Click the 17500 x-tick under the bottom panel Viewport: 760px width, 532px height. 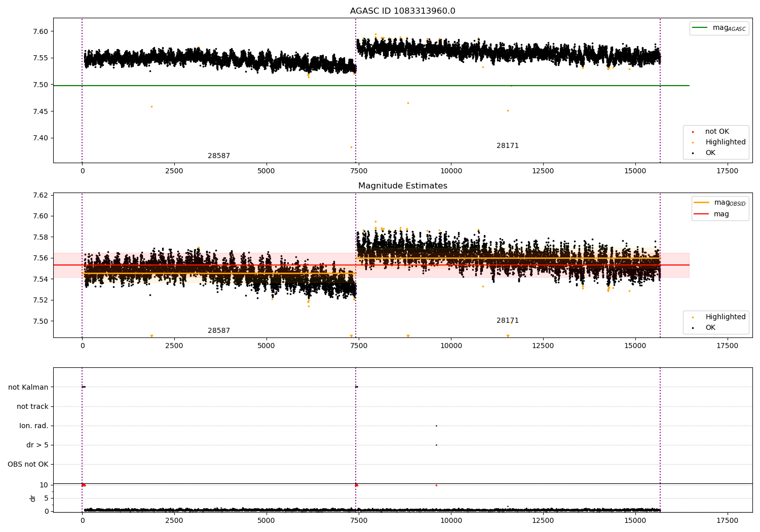click(728, 520)
